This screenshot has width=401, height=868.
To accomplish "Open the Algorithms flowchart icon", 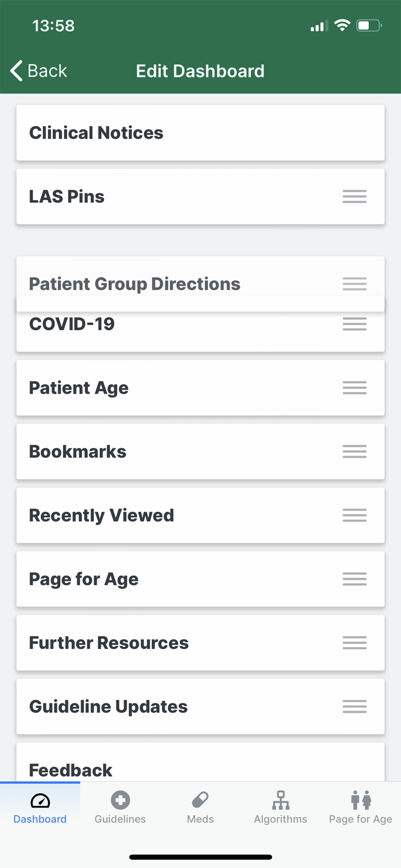I will (280, 800).
